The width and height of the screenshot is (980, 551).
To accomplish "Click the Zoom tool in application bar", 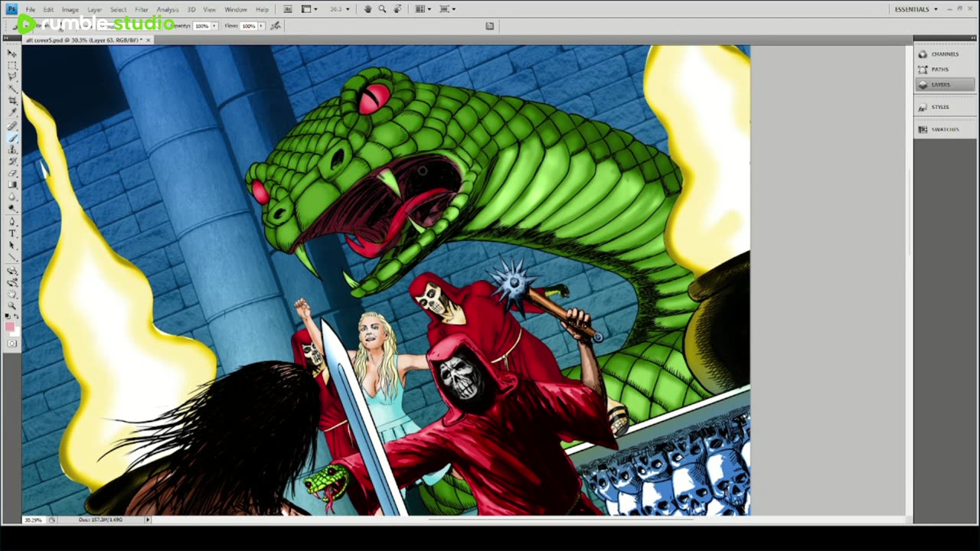I will tap(382, 9).
